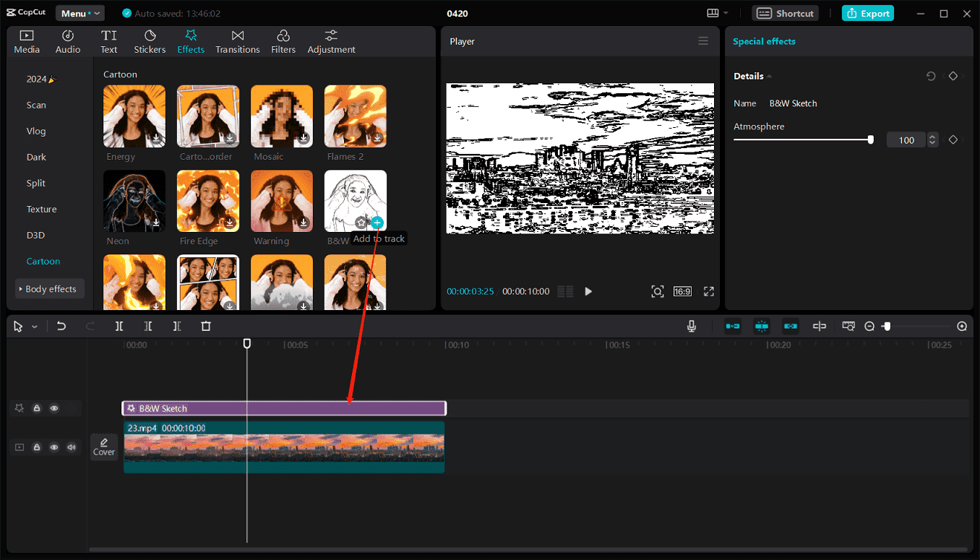Add keyframe for Atmosphere parameter
The image size is (980, 560).
(953, 140)
